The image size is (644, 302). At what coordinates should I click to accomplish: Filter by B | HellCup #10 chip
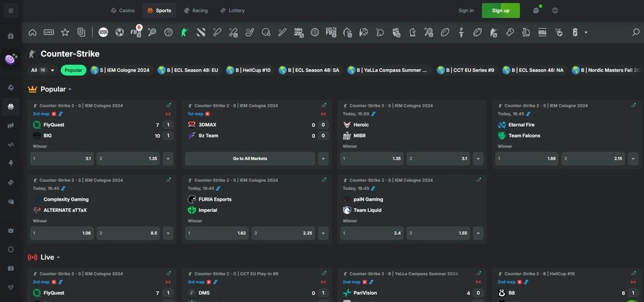pyautogui.click(x=248, y=70)
